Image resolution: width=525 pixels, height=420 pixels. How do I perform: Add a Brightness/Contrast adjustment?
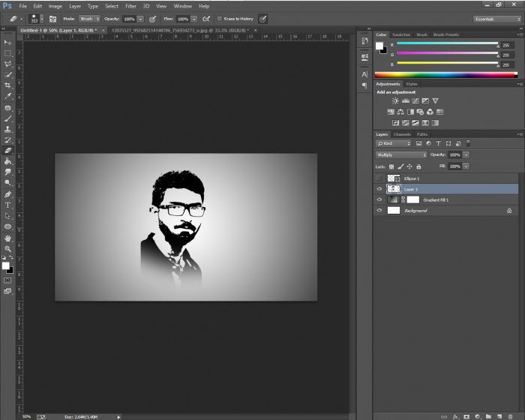395,100
